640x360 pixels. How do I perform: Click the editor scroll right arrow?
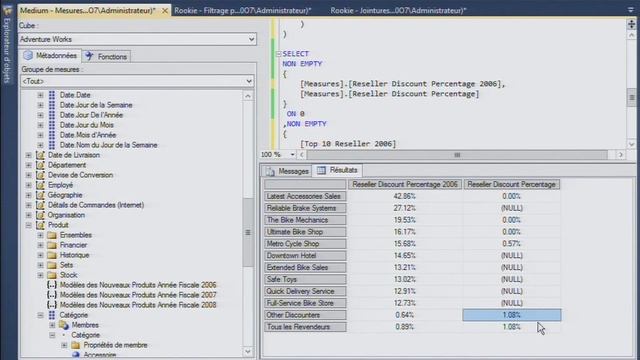pyautogui.click(x=620, y=155)
